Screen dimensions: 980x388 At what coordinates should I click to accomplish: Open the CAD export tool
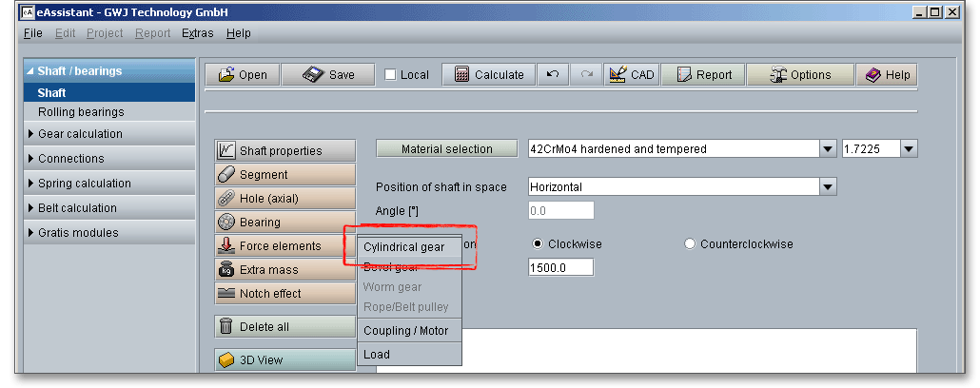coord(631,75)
